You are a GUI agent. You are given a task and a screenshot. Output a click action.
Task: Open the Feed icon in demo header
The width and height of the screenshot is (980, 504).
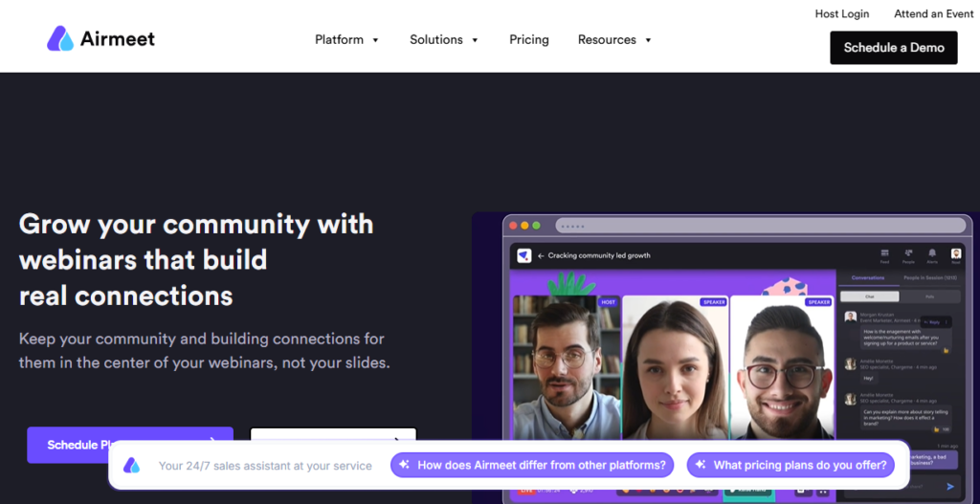884,255
